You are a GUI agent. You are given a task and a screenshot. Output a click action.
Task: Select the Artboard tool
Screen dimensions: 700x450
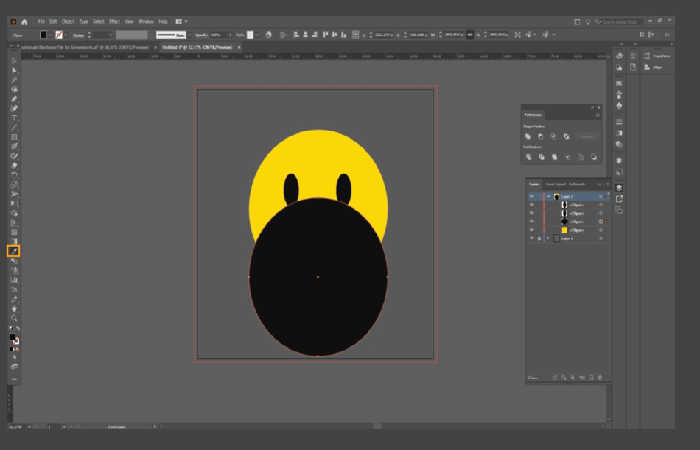[x=14, y=290]
